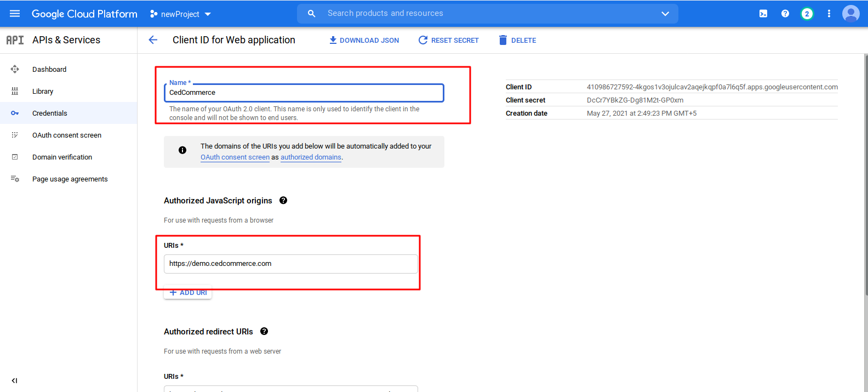Click the Google Cloud Platform logo
868x392 pixels.
(x=84, y=14)
